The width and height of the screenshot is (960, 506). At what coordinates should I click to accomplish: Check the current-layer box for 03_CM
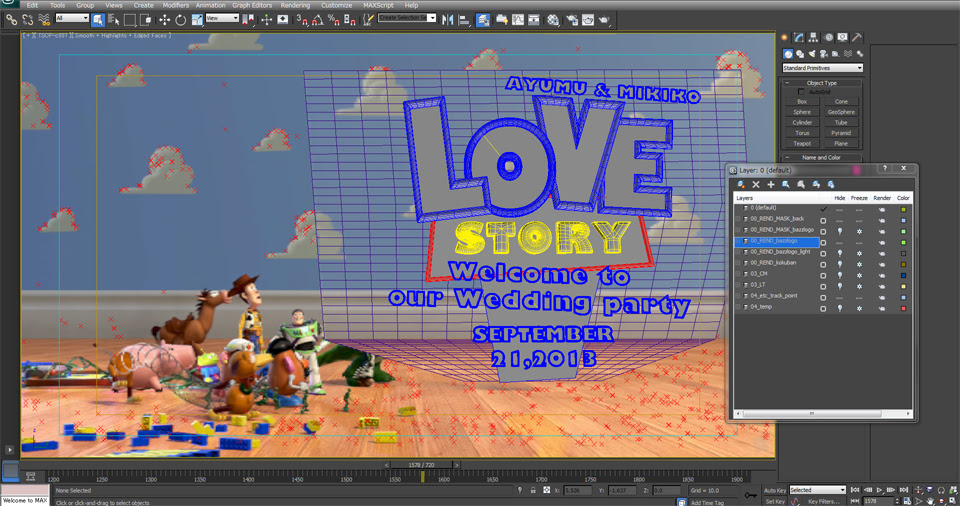[x=823, y=275]
